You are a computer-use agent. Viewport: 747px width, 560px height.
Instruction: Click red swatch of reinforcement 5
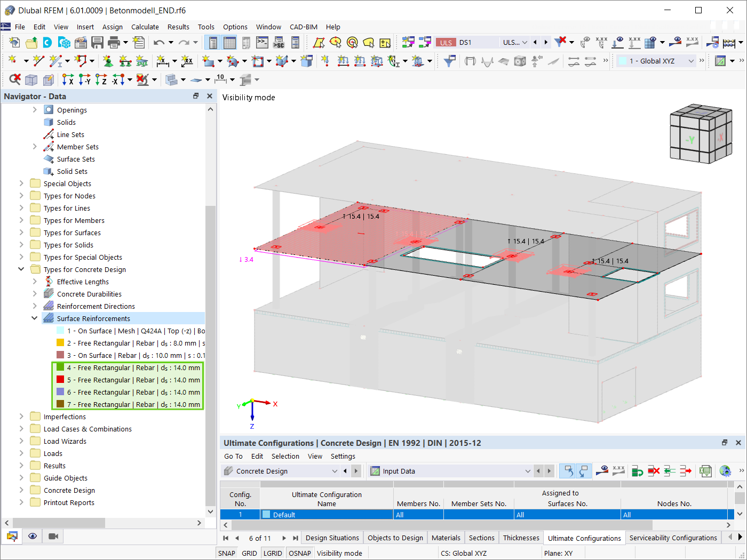coord(60,380)
